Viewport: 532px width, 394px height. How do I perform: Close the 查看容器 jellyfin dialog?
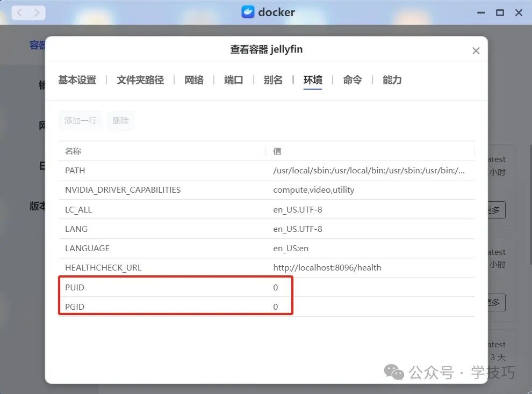[476, 50]
